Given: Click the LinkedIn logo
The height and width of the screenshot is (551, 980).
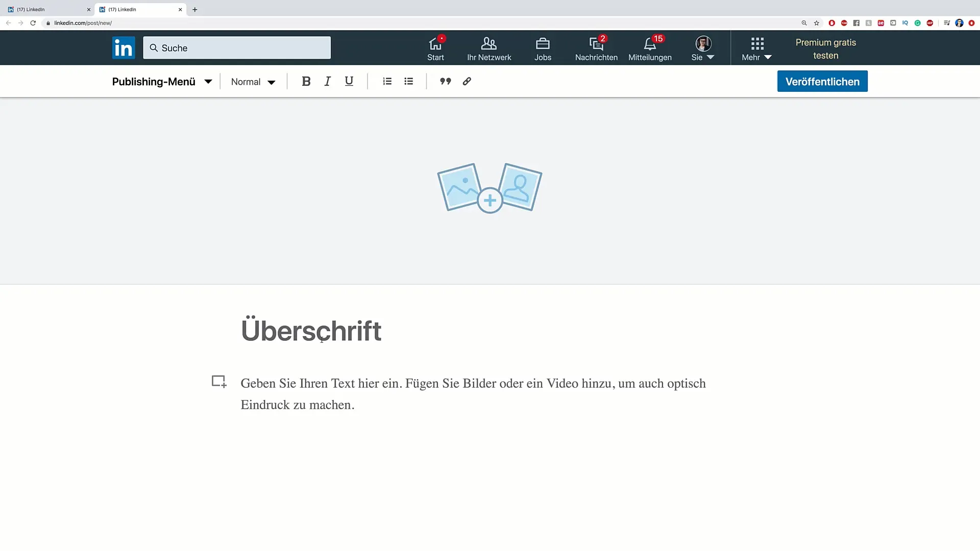Looking at the screenshot, I should (124, 48).
